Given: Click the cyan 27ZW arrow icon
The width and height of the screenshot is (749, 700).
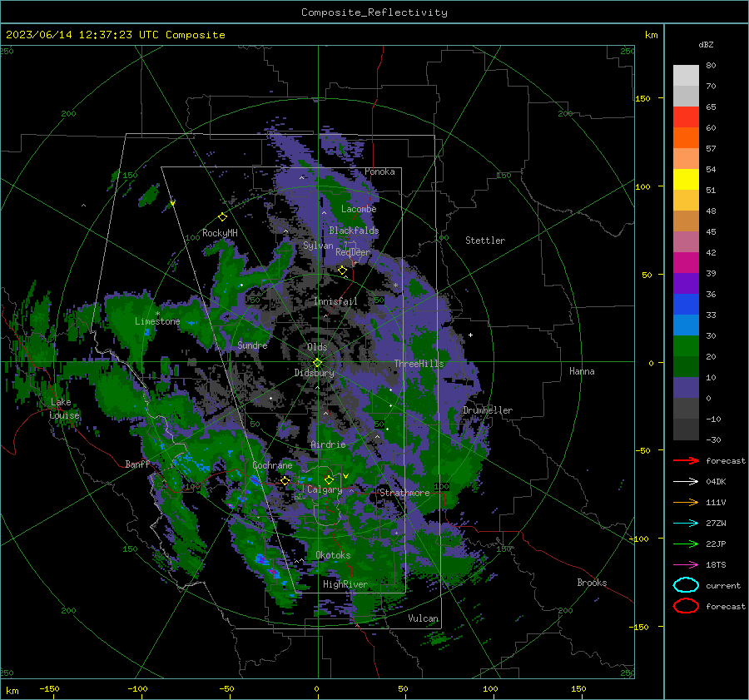Looking at the screenshot, I should click(686, 523).
